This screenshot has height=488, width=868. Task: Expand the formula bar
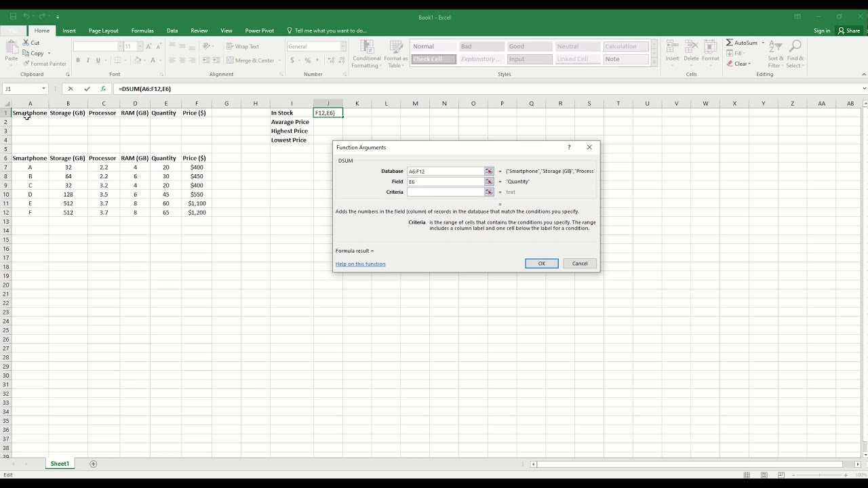[864, 89]
